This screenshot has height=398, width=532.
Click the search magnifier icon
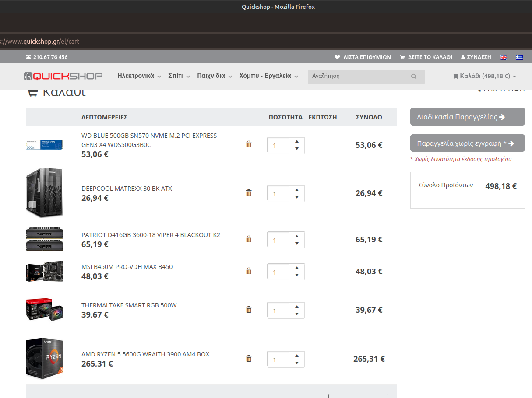(413, 76)
